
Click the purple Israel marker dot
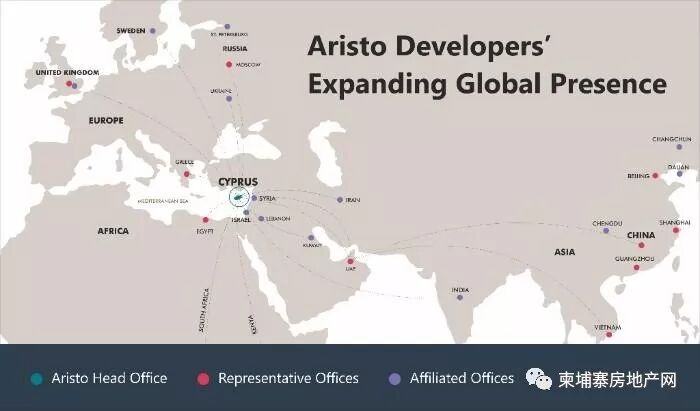246,212
